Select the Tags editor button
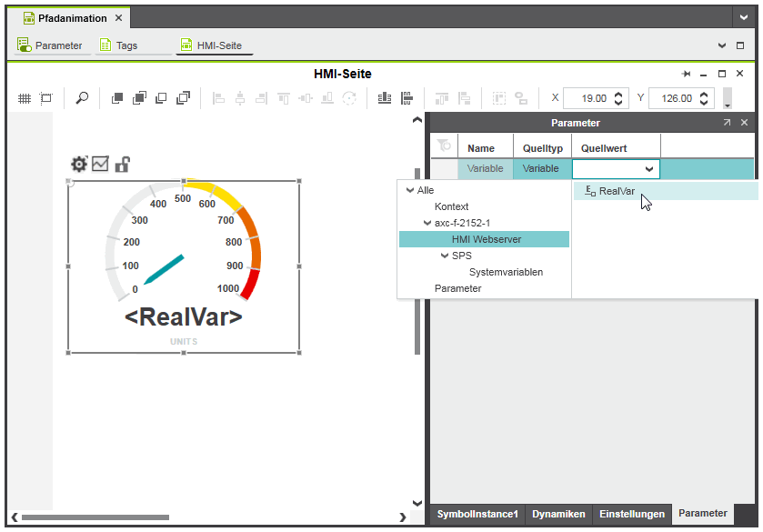763x532 pixels. click(x=126, y=45)
